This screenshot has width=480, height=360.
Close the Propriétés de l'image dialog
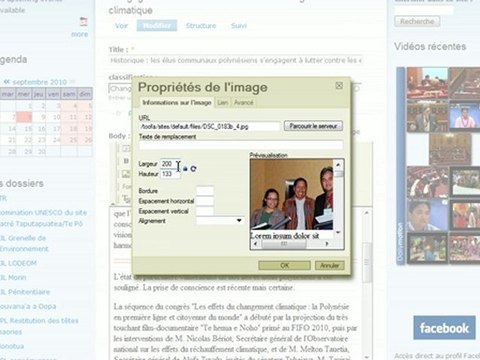point(339,86)
